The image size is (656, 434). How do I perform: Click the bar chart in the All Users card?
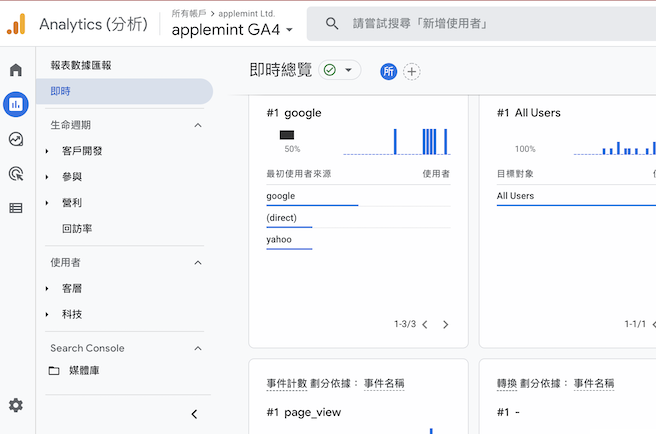pyautogui.click(x=615, y=147)
